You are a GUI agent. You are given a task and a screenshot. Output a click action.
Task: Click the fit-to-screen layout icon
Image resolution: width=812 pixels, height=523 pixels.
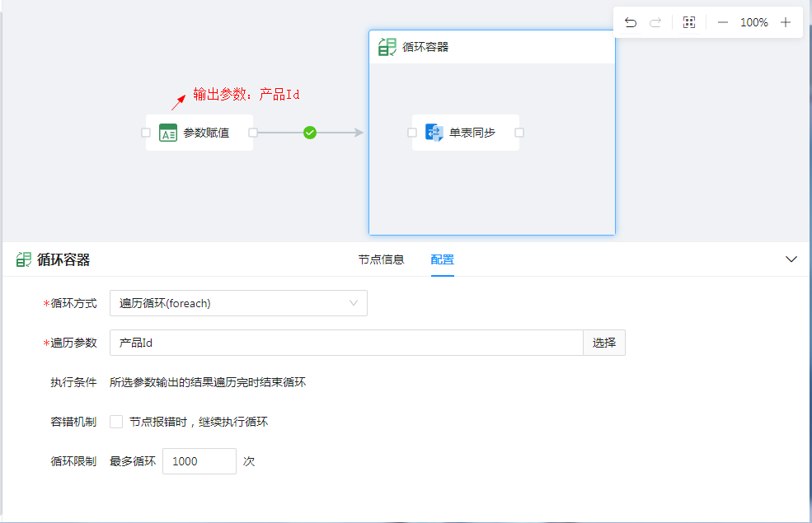tap(689, 23)
